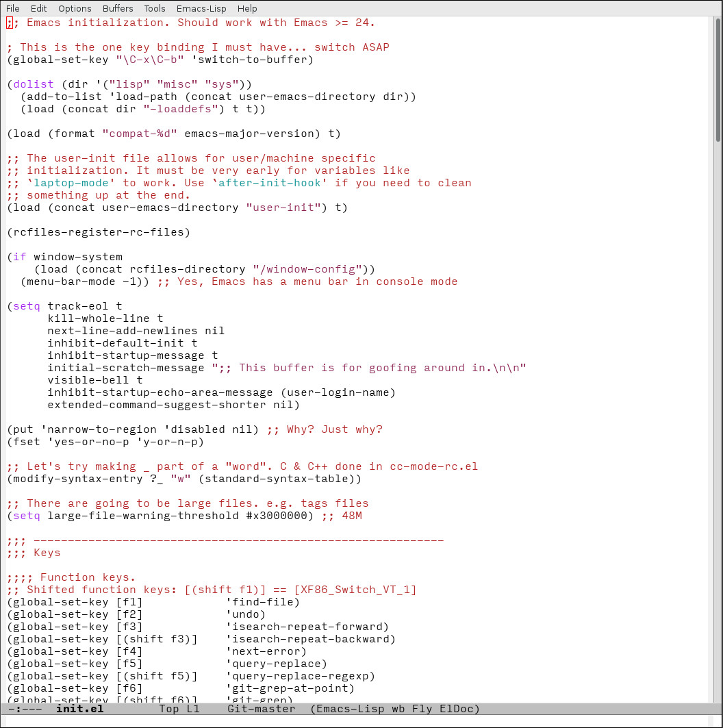Click 'undo on the f2 line
This screenshot has height=728, width=723.
242,614
